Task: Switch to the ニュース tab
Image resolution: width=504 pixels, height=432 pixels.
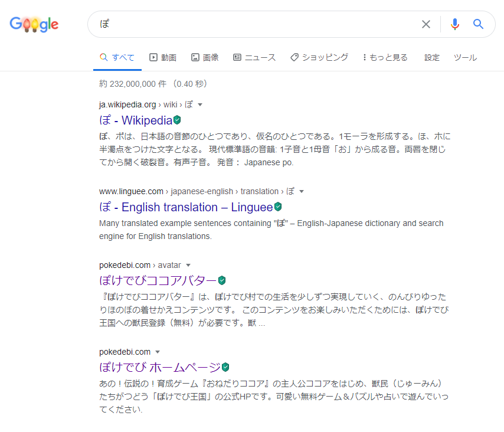Action: (x=254, y=57)
